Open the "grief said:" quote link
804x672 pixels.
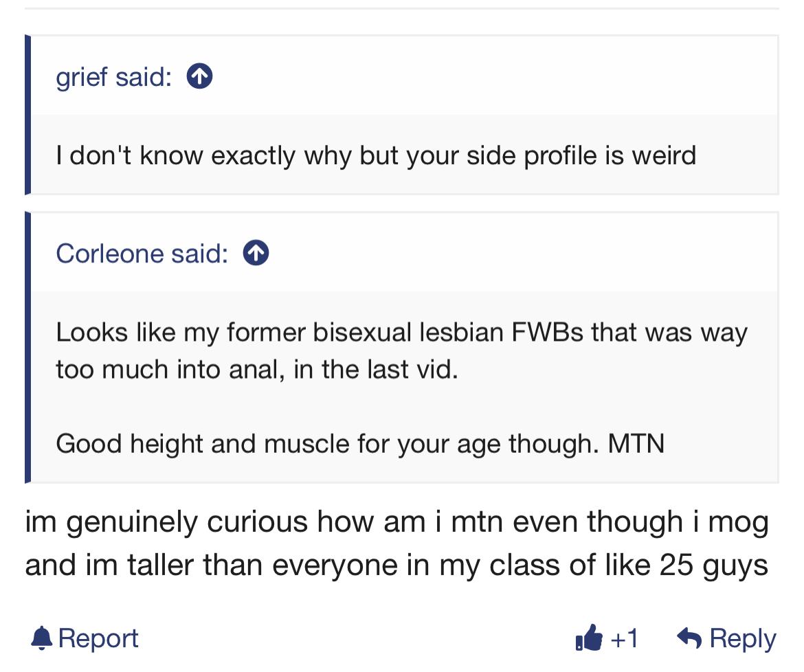pyautogui.click(x=114, y=77)
